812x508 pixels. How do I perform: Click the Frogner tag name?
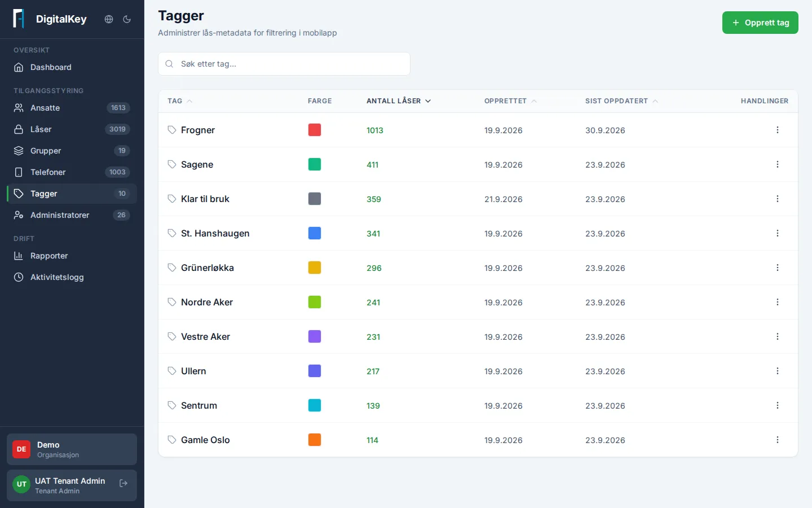point(198,130)
